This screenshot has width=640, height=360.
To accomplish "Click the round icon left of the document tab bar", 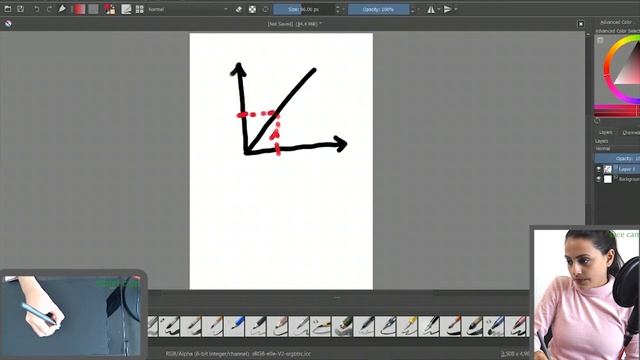I will pyautogui.click(x=8, y=24).
